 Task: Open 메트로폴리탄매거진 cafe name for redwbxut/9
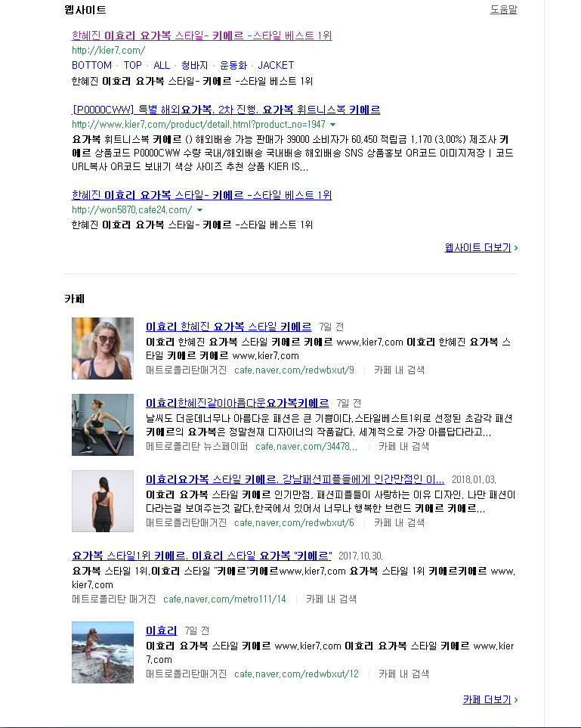pyautogui.click(x=186, y=370)
